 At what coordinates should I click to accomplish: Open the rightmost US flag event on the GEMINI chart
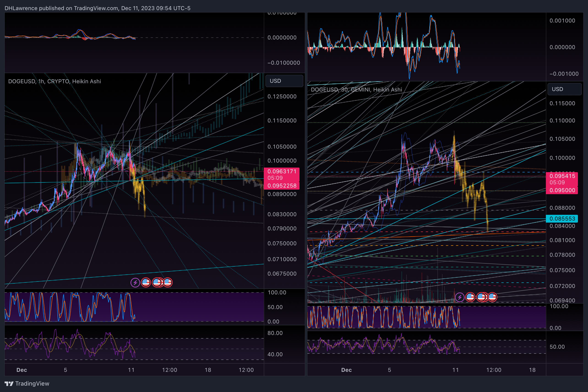coord(492,297)
